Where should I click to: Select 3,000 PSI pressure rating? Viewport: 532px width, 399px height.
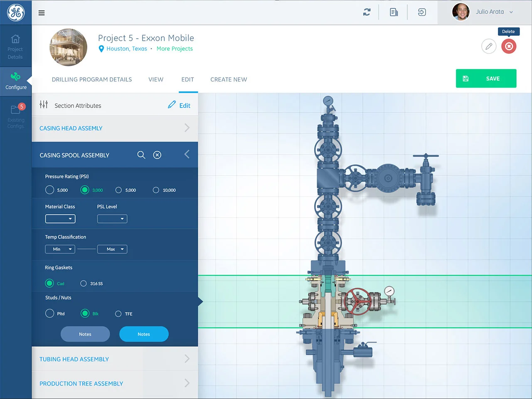click(85, 190)
